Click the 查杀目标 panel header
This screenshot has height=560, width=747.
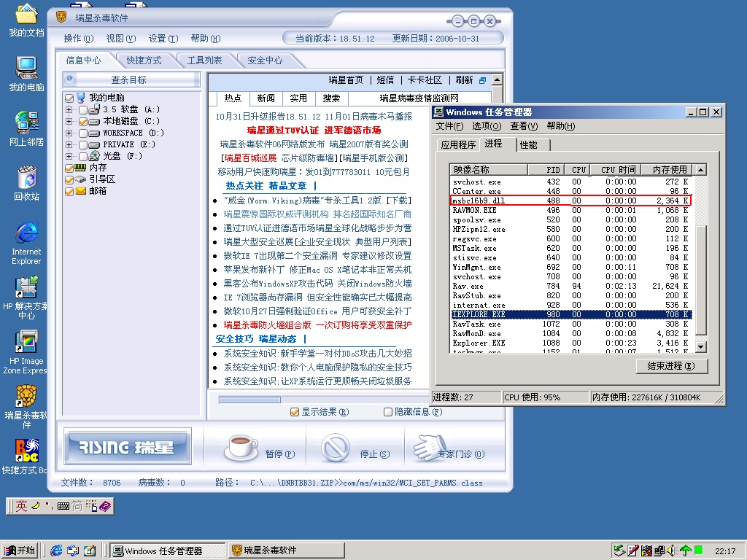click(x=131, y=79)
